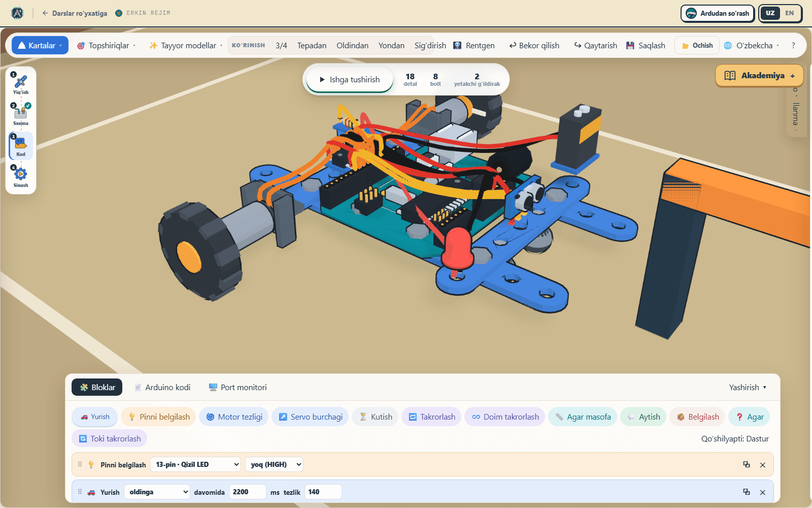This screenshot has width=812, height=508.
Task: Open a file with Ochish
Action: [697, 45]
